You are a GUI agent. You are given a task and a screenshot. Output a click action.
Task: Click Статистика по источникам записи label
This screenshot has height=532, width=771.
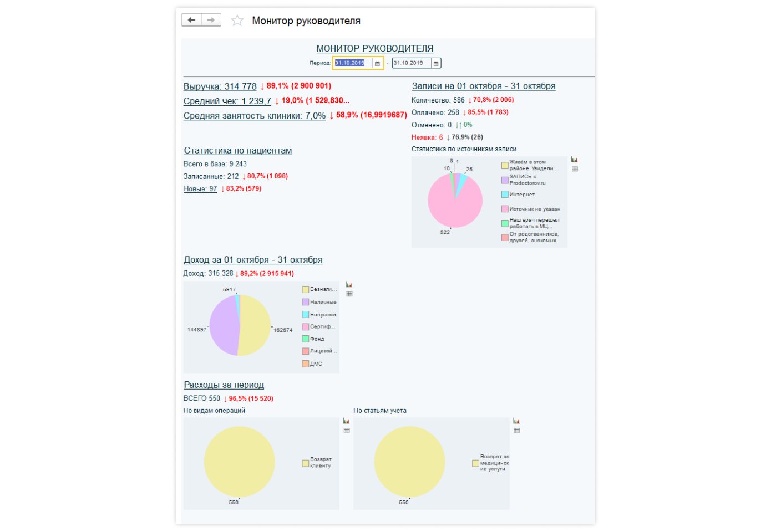click(464, 149)
